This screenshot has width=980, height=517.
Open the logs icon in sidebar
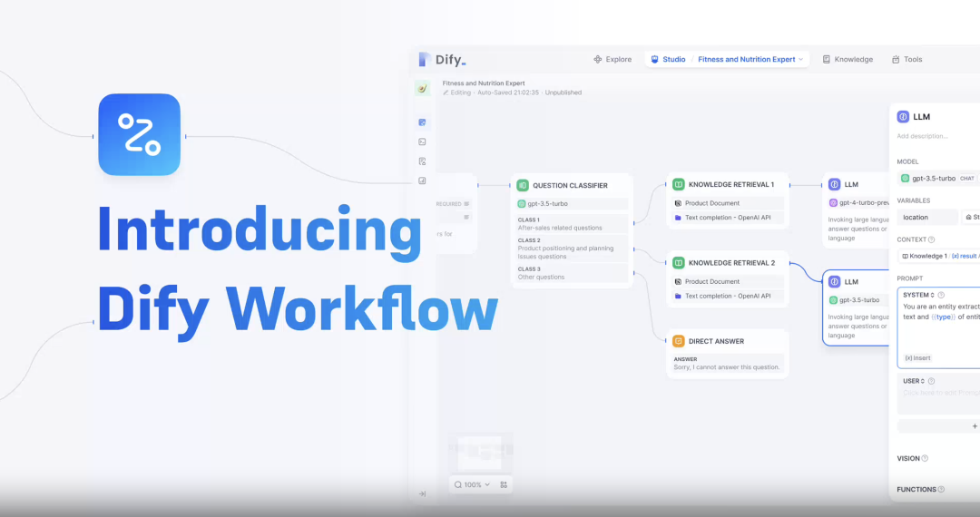(x=423, y=161)
